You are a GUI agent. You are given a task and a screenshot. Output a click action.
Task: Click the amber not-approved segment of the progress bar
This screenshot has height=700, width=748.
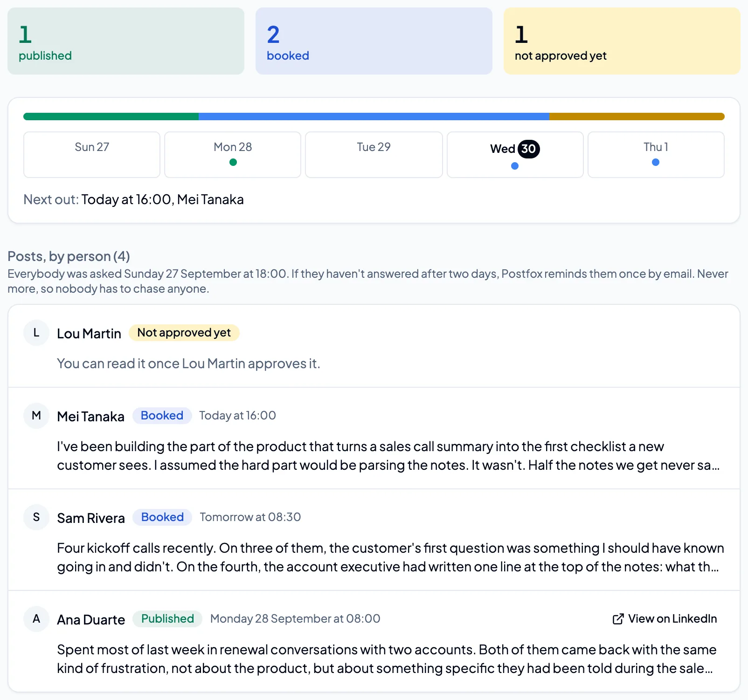tap(637, 117)
